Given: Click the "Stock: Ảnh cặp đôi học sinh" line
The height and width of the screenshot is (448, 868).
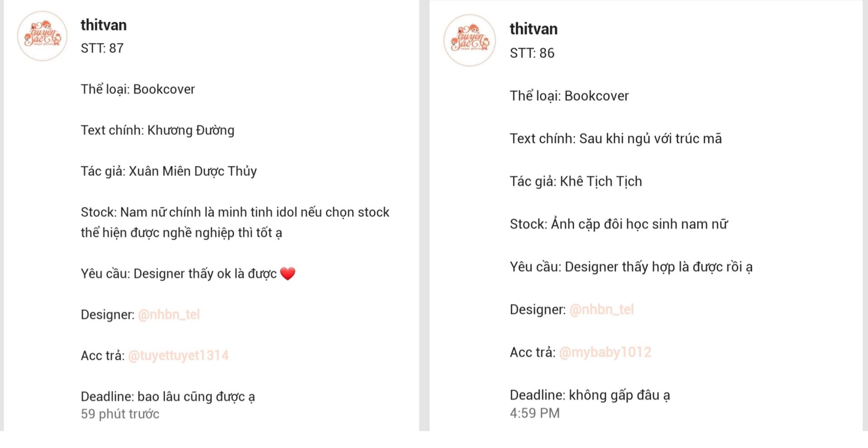Looking at the screenshot, I should pyautogui.click(x=618, y=224).
